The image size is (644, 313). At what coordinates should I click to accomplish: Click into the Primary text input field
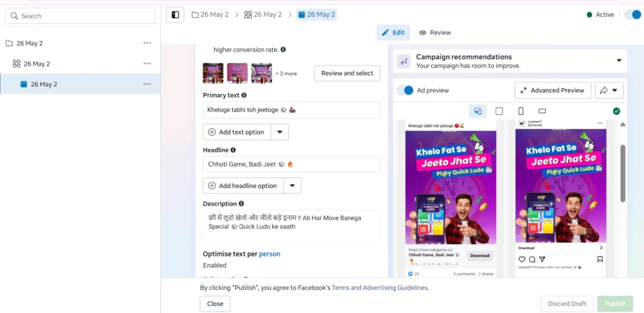[x=291, y=110]
